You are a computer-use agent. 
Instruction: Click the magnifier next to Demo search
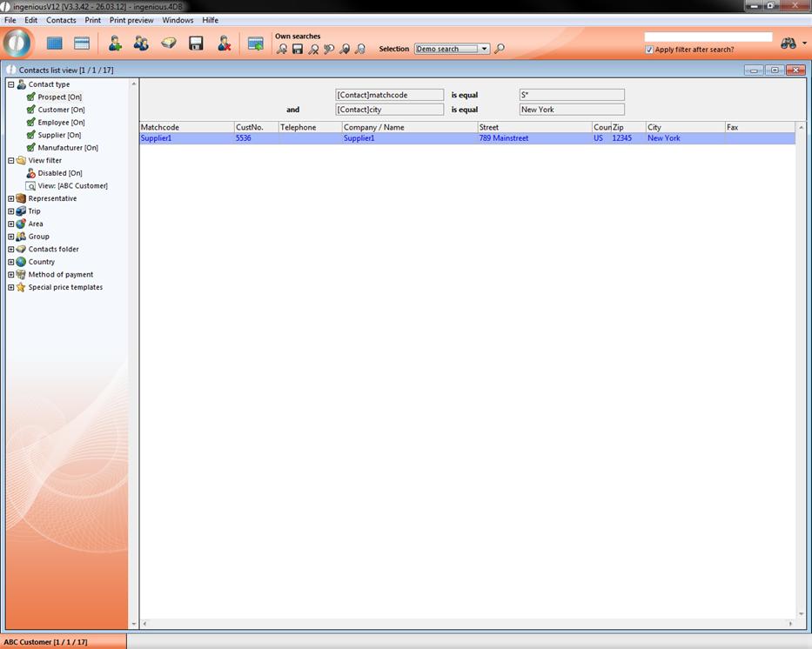[500, 50]
